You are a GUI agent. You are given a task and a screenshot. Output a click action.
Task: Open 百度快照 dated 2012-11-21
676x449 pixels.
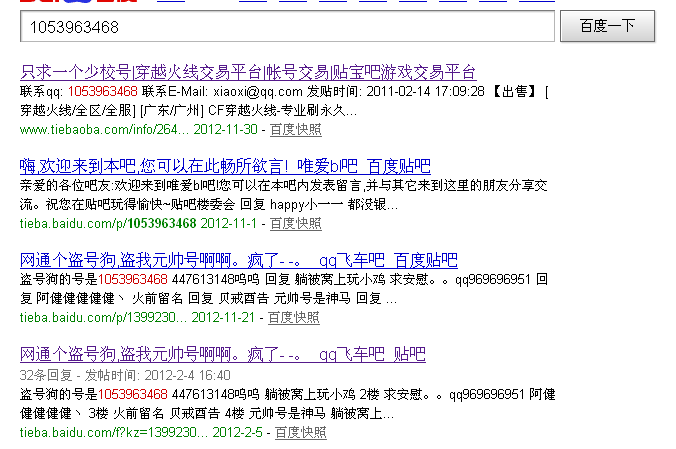pyautogui.click(x=294, y=317)
